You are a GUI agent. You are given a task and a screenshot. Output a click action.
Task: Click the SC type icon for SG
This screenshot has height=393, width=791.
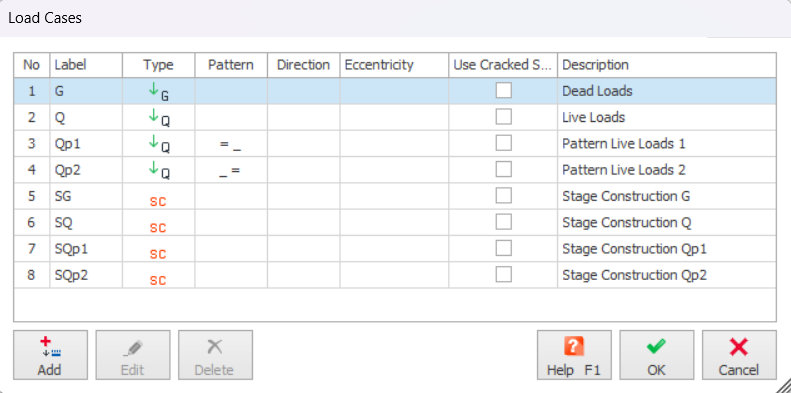pos(158,201)
